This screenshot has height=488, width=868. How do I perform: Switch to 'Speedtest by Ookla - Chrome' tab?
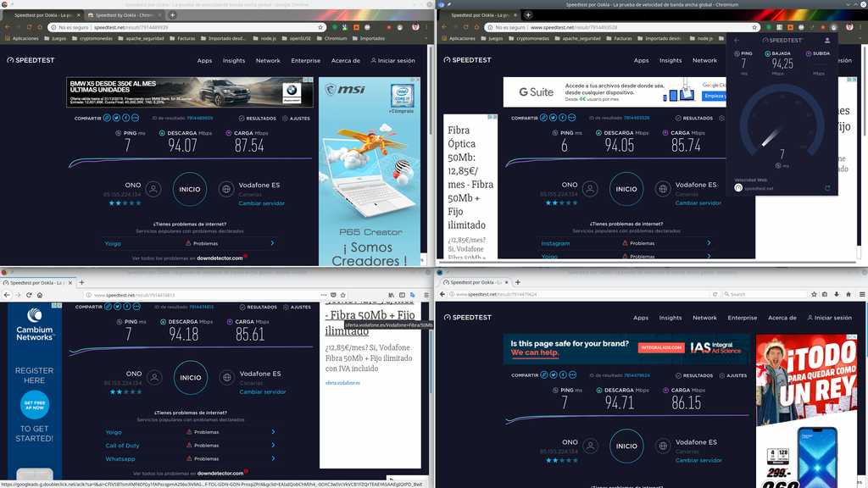pyautogui.click(x=125, y=15)
